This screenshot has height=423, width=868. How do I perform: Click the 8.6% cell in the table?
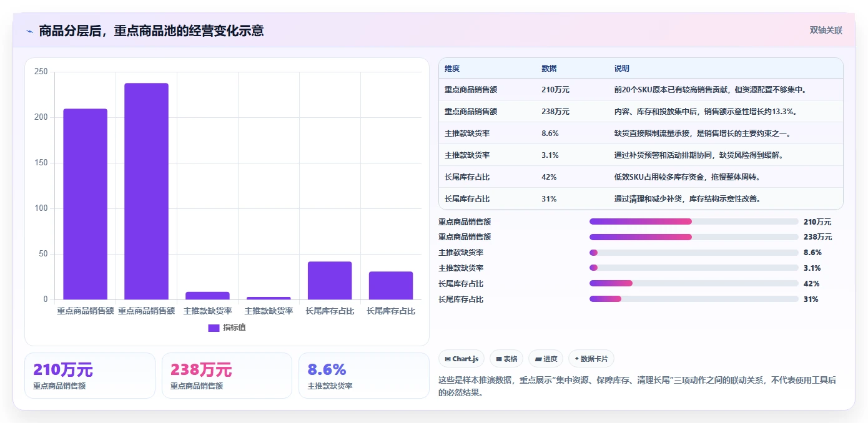pos(550,134)
